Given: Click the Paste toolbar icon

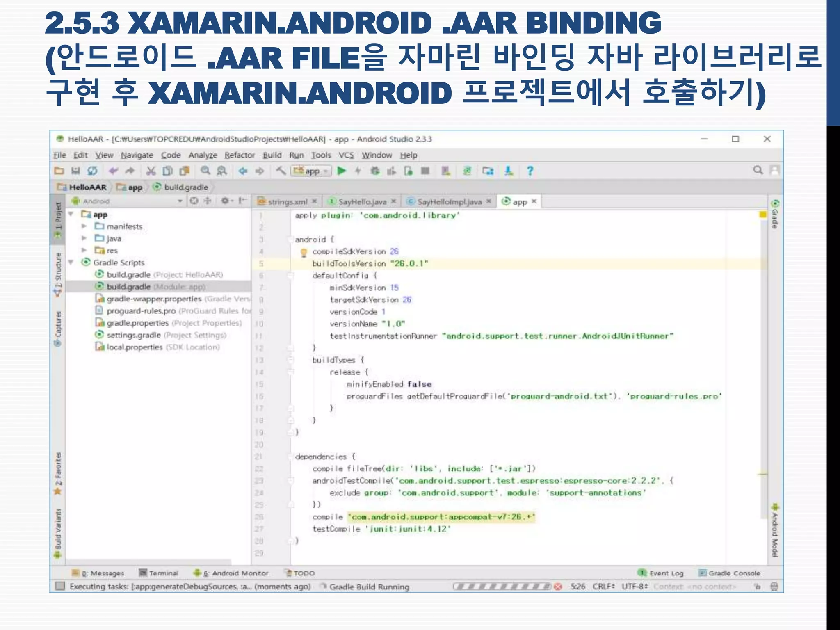Looking at the screenshot, I should click(x=185, y=171).
